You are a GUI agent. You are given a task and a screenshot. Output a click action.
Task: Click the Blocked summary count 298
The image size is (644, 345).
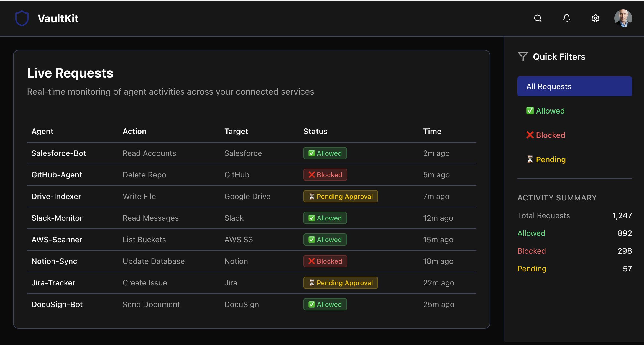pyautogui.click(x=625, y=251)
